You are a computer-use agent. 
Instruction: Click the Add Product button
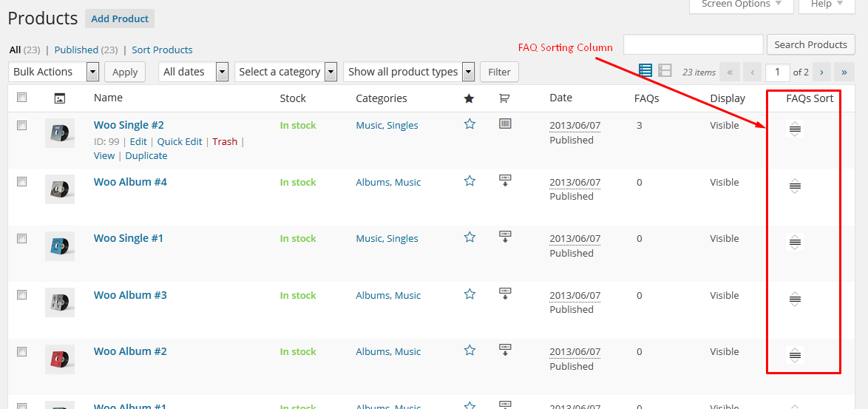click(120, 18)
